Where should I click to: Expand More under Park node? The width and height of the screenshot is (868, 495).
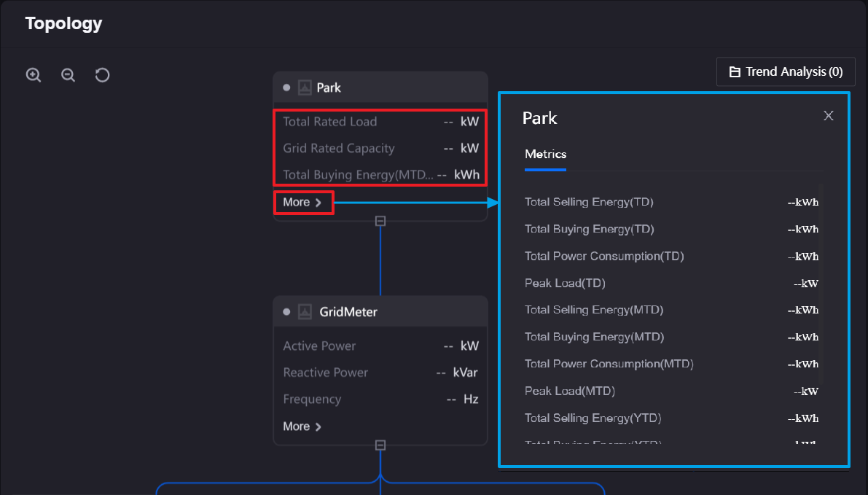(x=302, y=202)
